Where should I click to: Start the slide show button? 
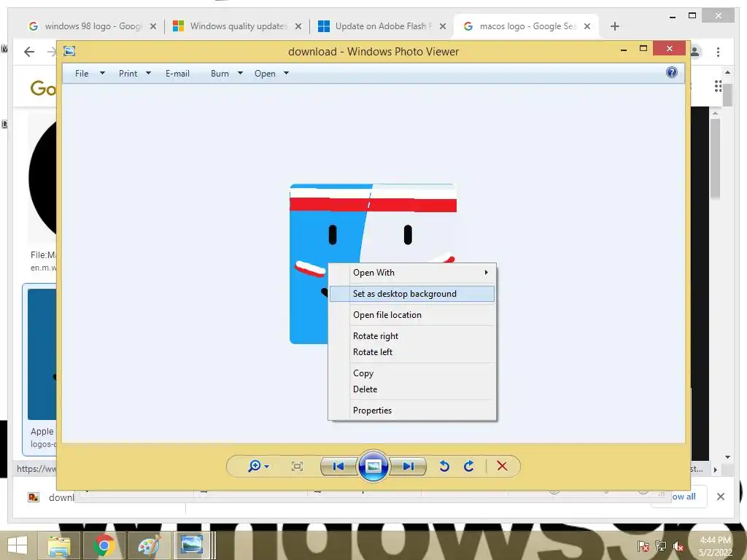pos(373,466)
